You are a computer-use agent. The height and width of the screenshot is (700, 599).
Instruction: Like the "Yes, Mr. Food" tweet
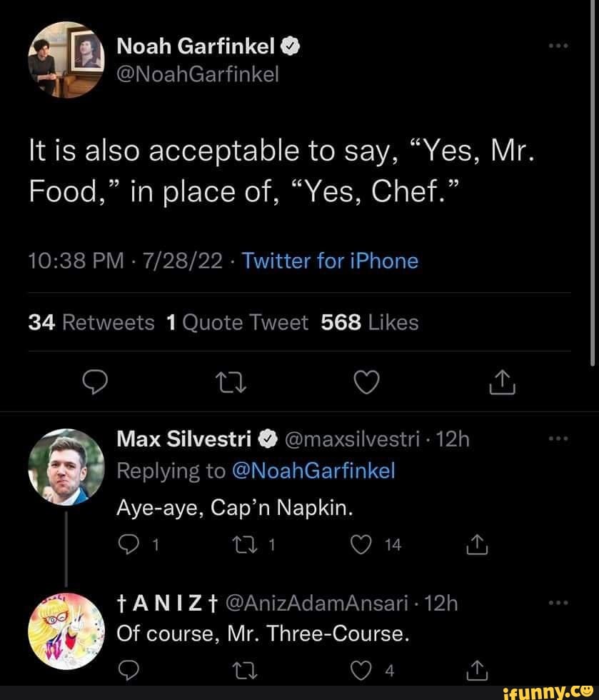point(366,382)
